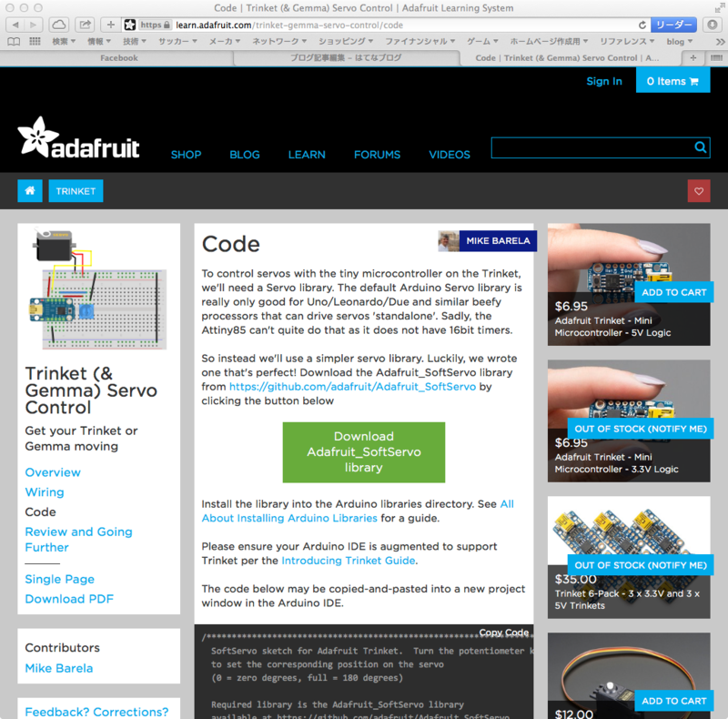The image size is (728, 719).
Task: Click the search magnifier icon
Action: [701, 147]
